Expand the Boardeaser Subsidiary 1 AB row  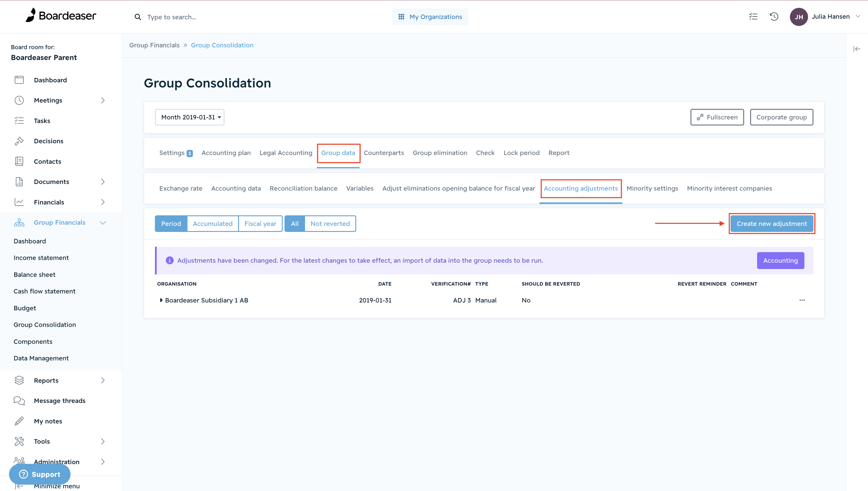tap(161, 300)
